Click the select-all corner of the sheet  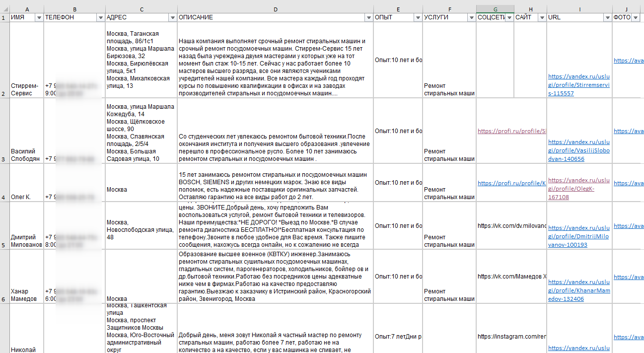(4, 9)
